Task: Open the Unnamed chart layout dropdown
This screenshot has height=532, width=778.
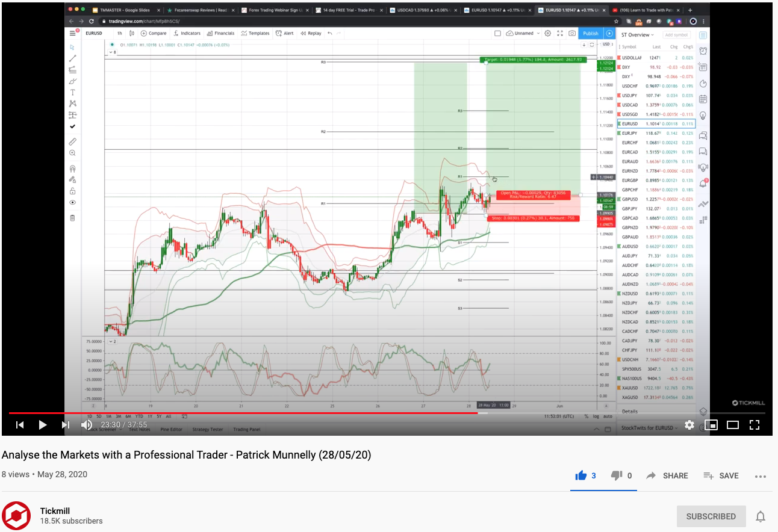Action: [523, 33]
